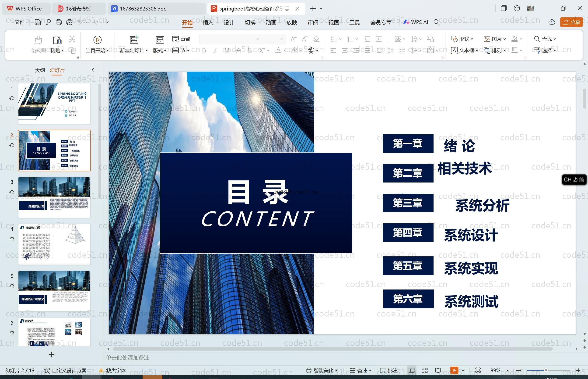
Task: Click the Redo arrow icon
Action: 96,22
